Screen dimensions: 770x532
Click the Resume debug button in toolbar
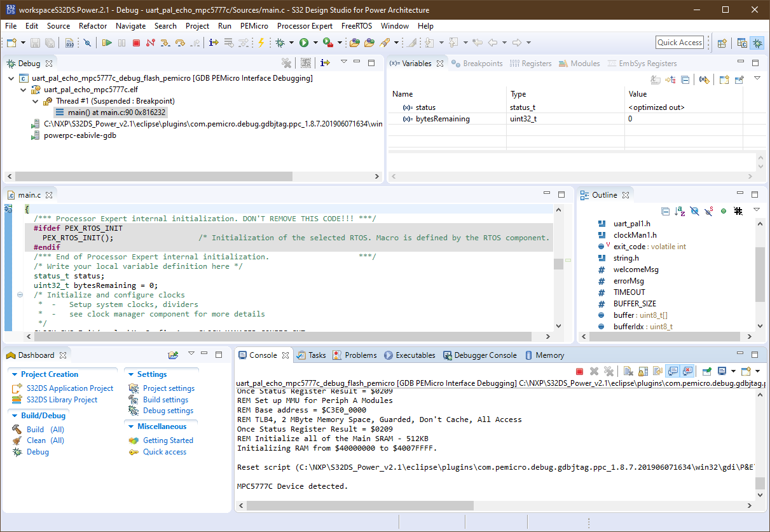(x=107, y=43)
